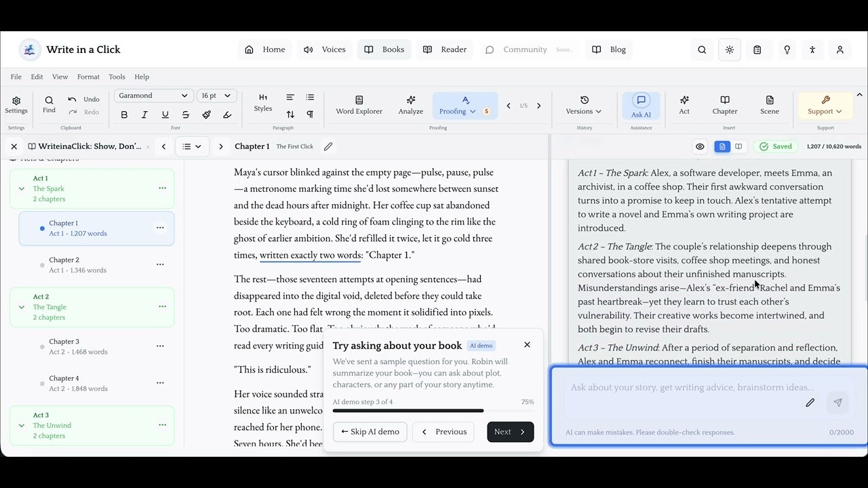The image size is (868, 488).
Task: Open the Voices section
Action: click(x=325, y=49)
